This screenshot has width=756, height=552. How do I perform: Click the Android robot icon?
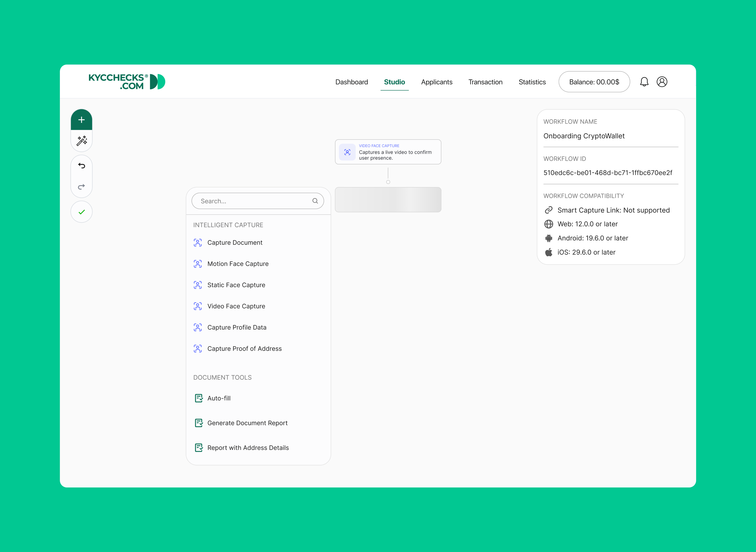coord(549,238)
